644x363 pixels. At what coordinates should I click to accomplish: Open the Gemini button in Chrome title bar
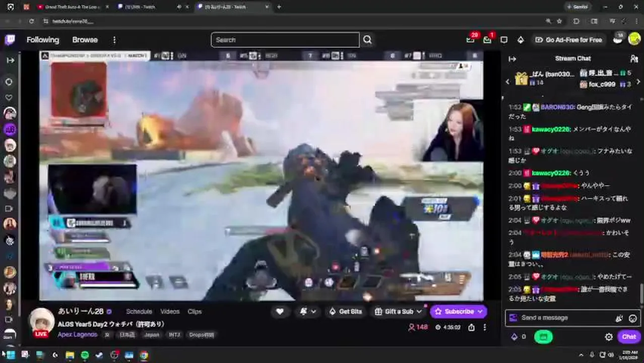pyautogui.click(x=576, y=7)
